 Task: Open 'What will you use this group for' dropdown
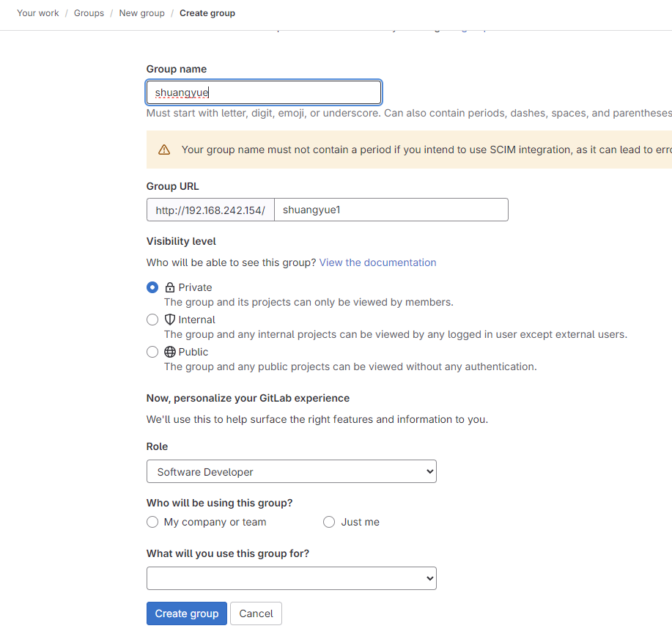tap(292, 578)
